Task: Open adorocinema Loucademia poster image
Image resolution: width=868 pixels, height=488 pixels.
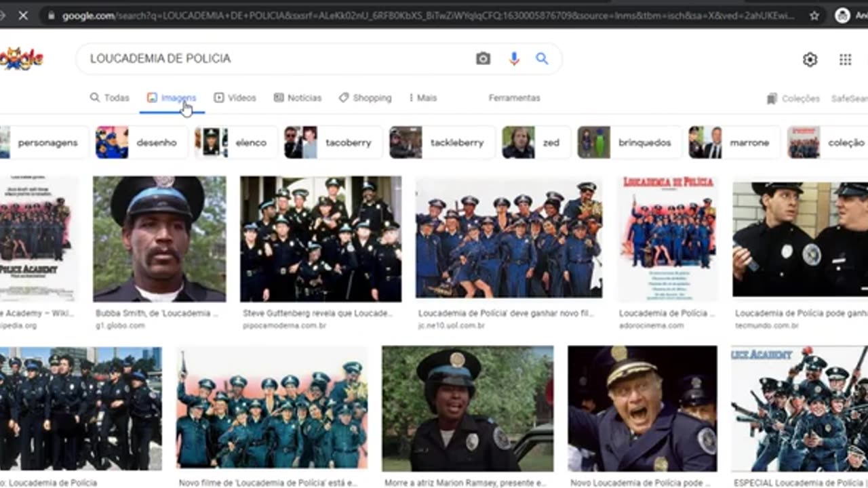Action: coord(667,239)
